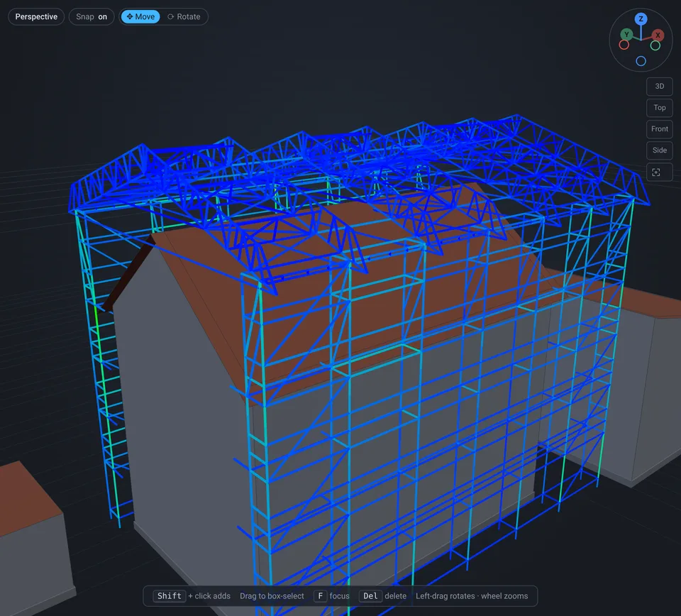The image size is (681, 616).
Task: Click the 'Drag to box-select' hint text
Action: click(272, 596)
